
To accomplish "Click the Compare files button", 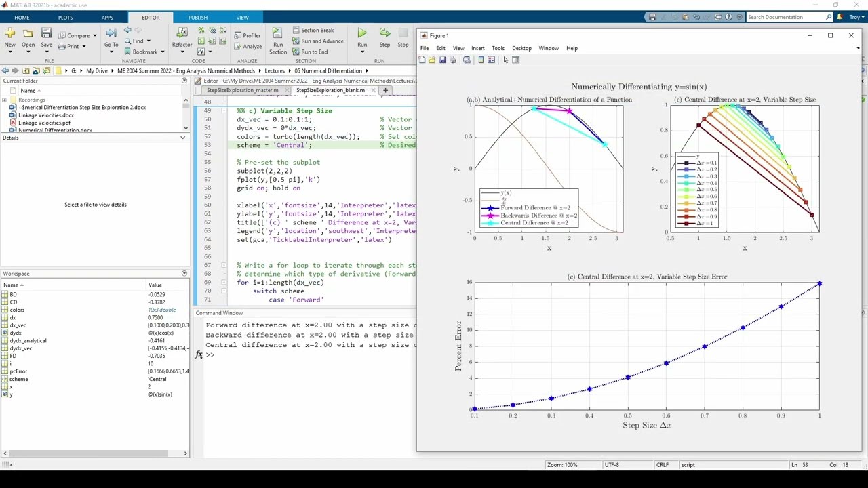I will 73,35.
